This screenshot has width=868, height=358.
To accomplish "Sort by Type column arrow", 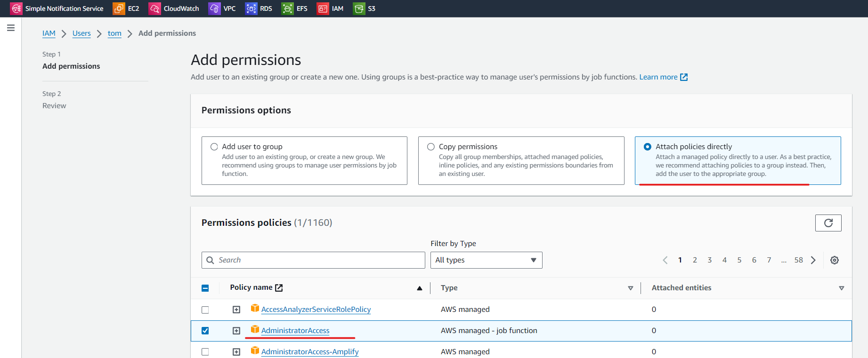I will click(x=631, y=288).
